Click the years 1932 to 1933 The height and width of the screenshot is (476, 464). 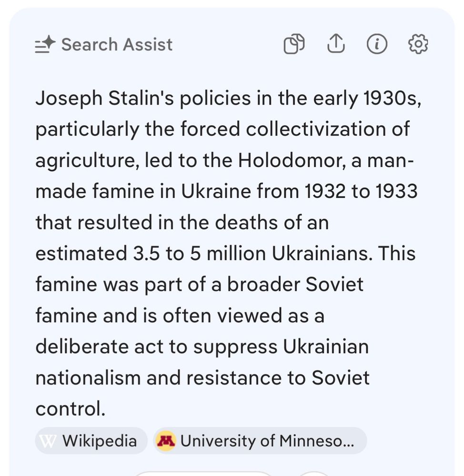361,191
